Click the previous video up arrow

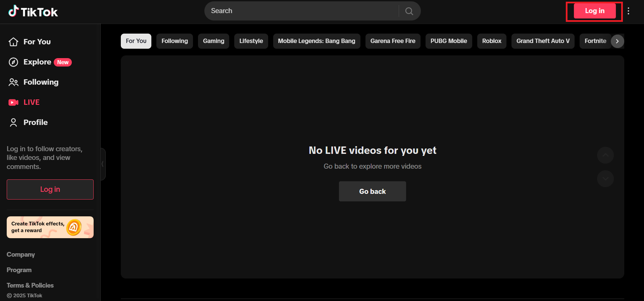605,155
